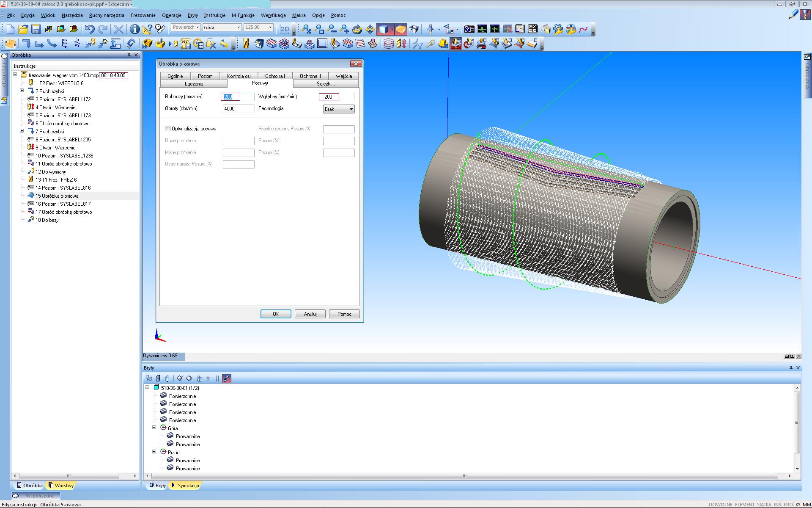Image resolution: width=812 pixels, height=508 pixels.
Task: Click the Zoom in magnifier icon
Action: 345,29
